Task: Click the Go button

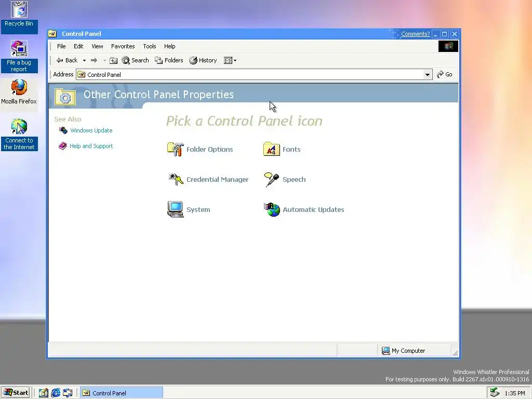Action: tap(445, 74)
